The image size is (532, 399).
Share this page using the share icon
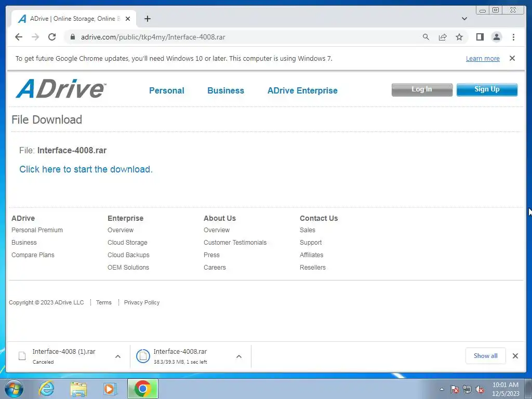pyautogui.click(x=443, y=37)
